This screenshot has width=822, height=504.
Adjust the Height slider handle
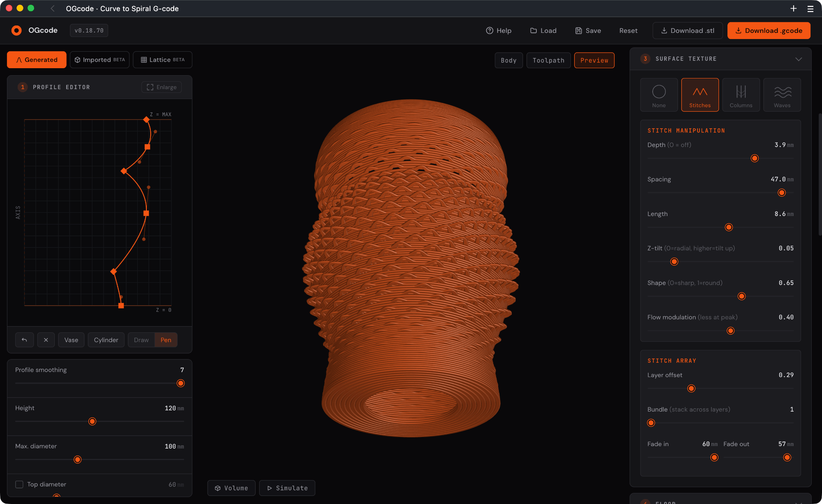click(x=92, y=421)
